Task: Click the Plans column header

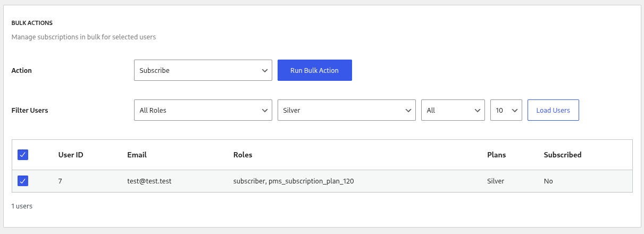Action: coord(497,155)
